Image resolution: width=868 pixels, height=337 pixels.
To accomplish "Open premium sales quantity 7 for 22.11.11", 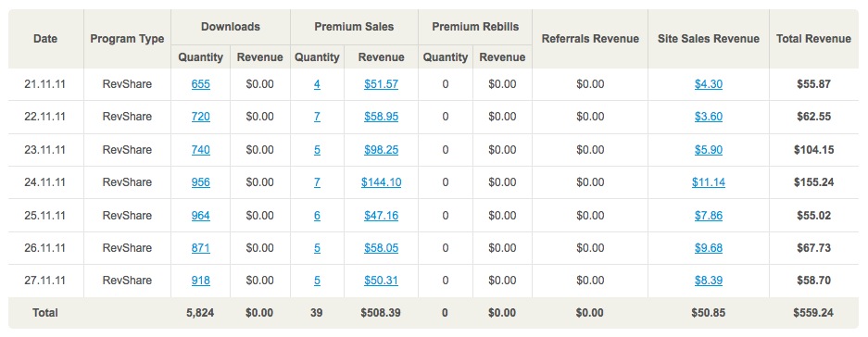I will (317, 117).
